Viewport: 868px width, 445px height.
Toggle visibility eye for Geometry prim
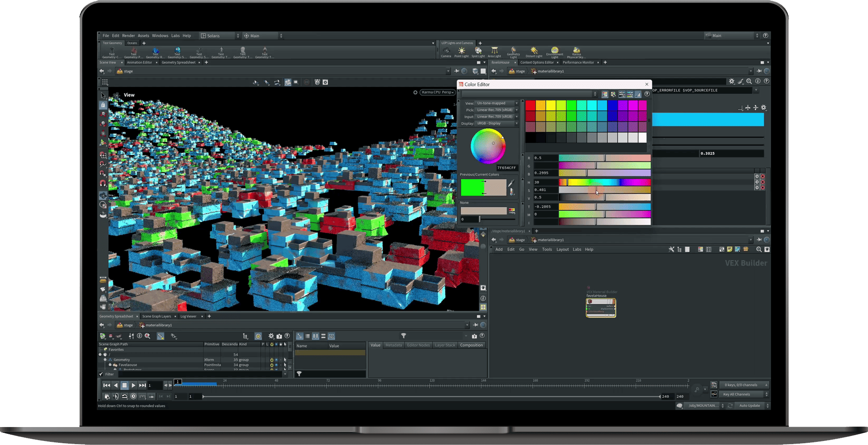point(276,360)
